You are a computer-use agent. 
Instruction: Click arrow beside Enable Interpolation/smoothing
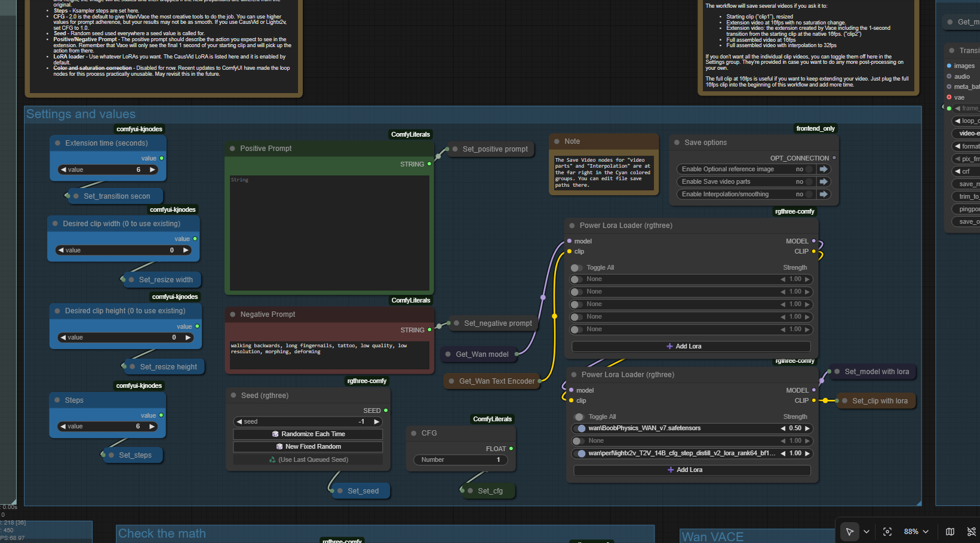[824, 195]
